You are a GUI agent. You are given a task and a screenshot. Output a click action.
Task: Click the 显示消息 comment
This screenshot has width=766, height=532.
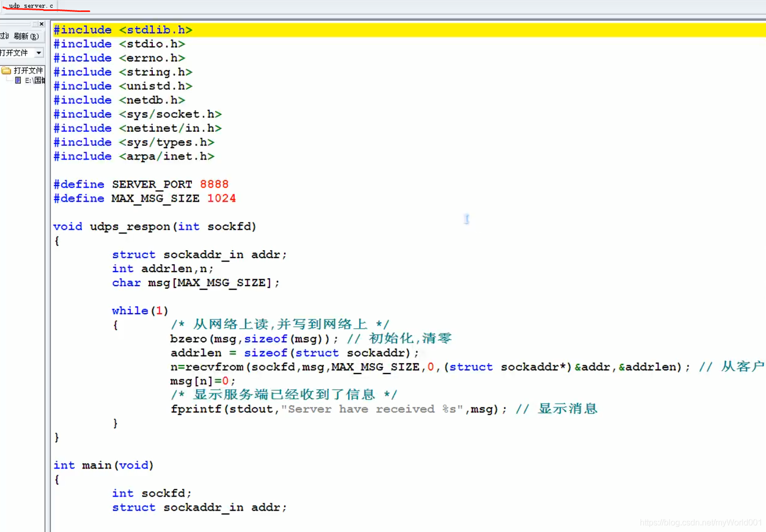556,409
